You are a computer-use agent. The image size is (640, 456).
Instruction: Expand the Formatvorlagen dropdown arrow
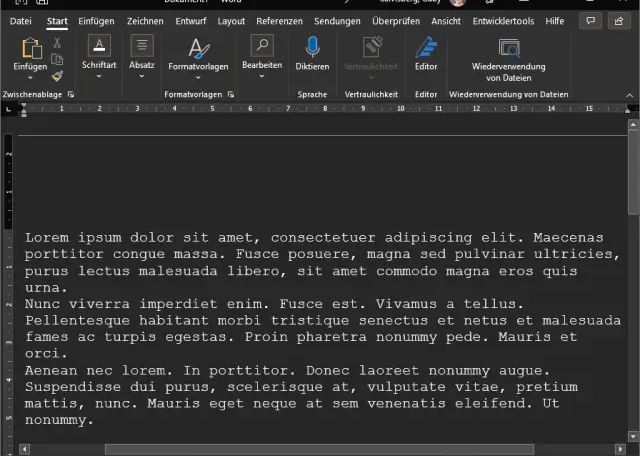click(x=198, y=78)
